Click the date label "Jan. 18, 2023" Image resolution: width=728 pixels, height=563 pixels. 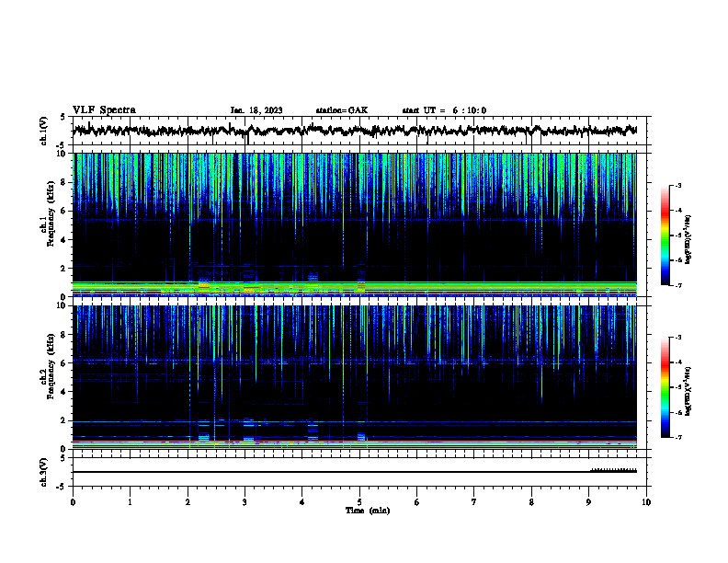coord(256,110)
